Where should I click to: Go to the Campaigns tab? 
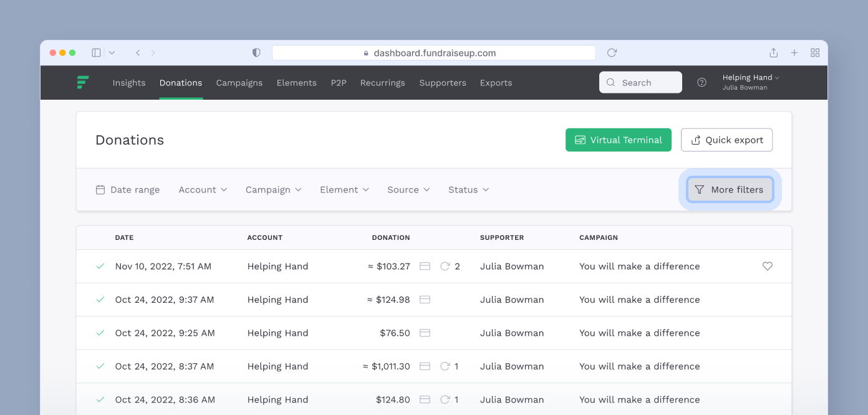pos(239,82)
